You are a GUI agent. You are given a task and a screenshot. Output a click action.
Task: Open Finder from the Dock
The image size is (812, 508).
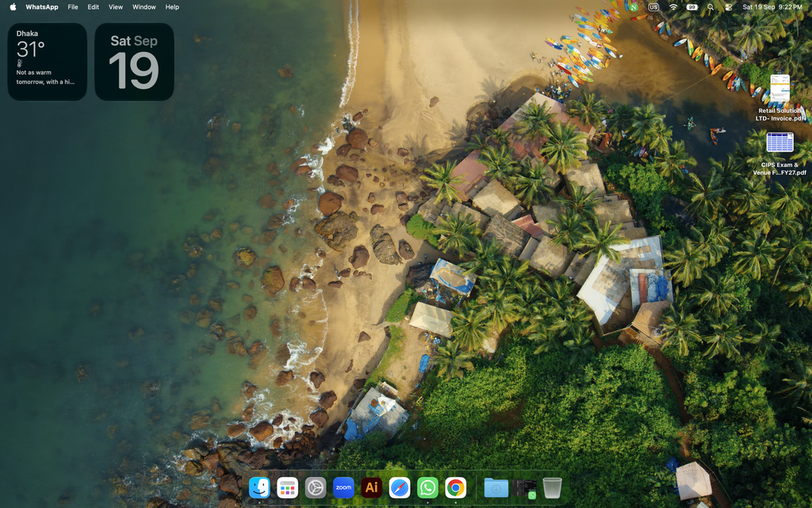[x=259, y=488]
